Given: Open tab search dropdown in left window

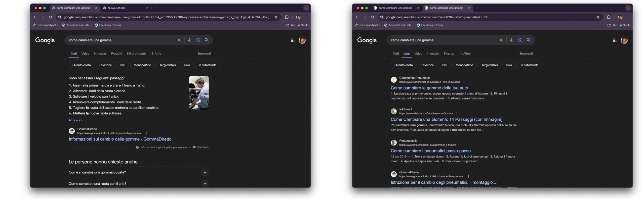Looking at the screenshot, I should pos(306,8).
